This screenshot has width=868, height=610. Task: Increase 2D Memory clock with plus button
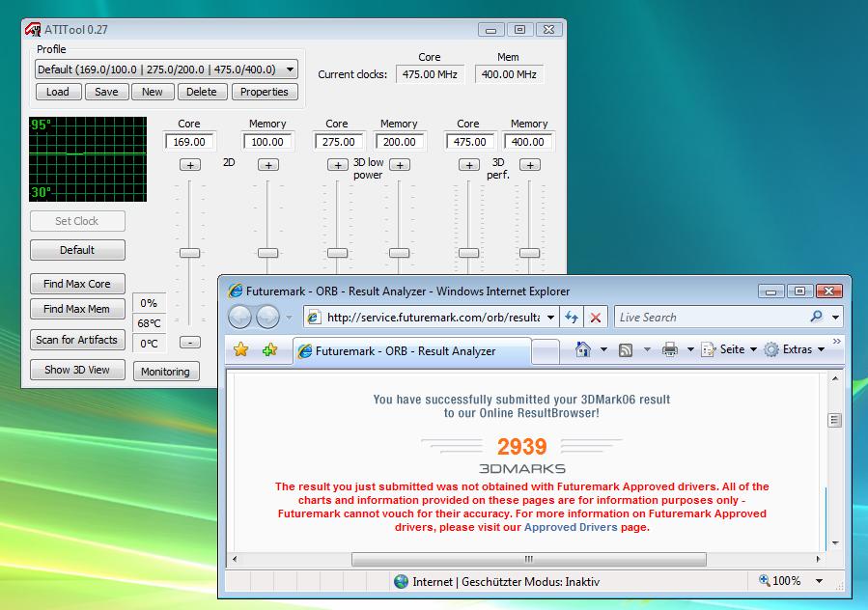[x=268, y=165]
